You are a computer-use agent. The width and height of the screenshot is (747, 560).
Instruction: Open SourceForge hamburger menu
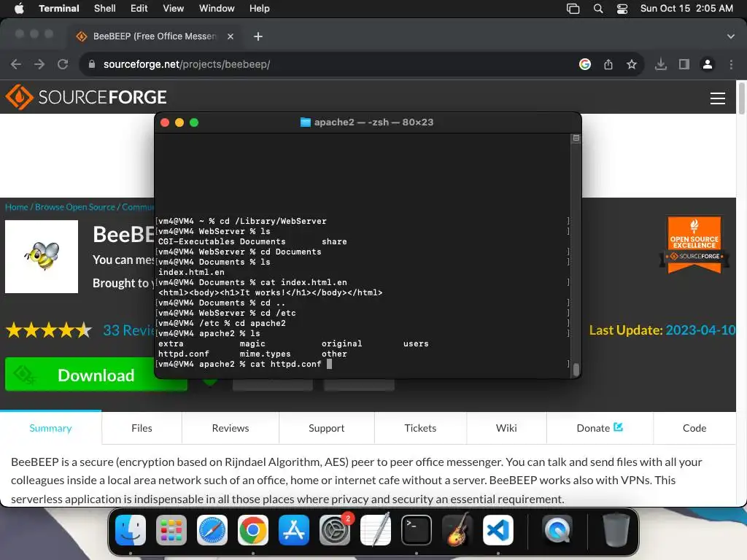point(718,98)
